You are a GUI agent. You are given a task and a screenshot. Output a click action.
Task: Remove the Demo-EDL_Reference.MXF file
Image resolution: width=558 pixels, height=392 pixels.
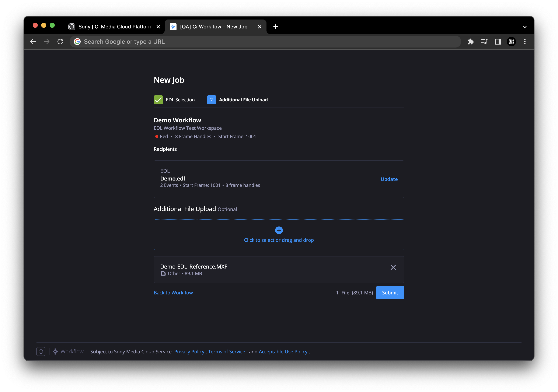pos(393,267)
